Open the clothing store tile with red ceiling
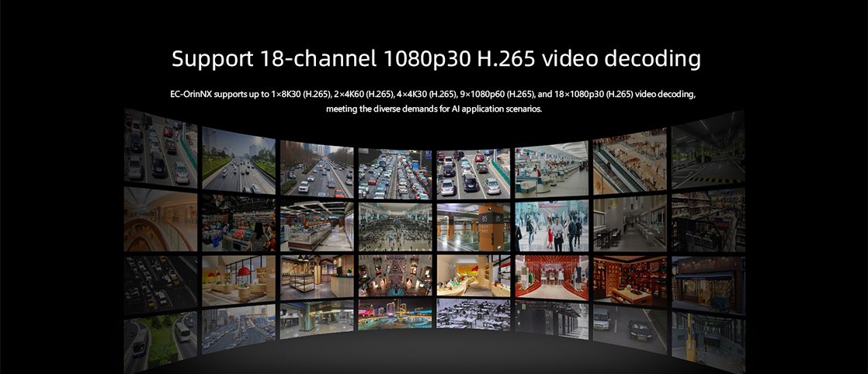The width and height of the screenshot is (868, 374). [x=552, y=278]
